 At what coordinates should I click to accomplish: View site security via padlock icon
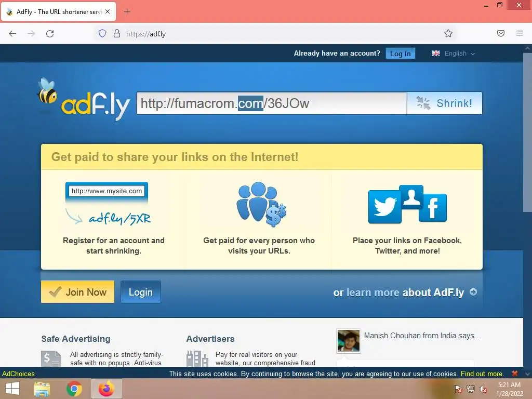click(x=117, y=33)
